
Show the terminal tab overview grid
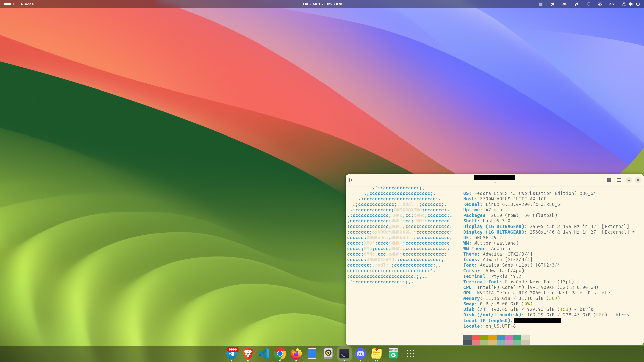click(609, 180)
